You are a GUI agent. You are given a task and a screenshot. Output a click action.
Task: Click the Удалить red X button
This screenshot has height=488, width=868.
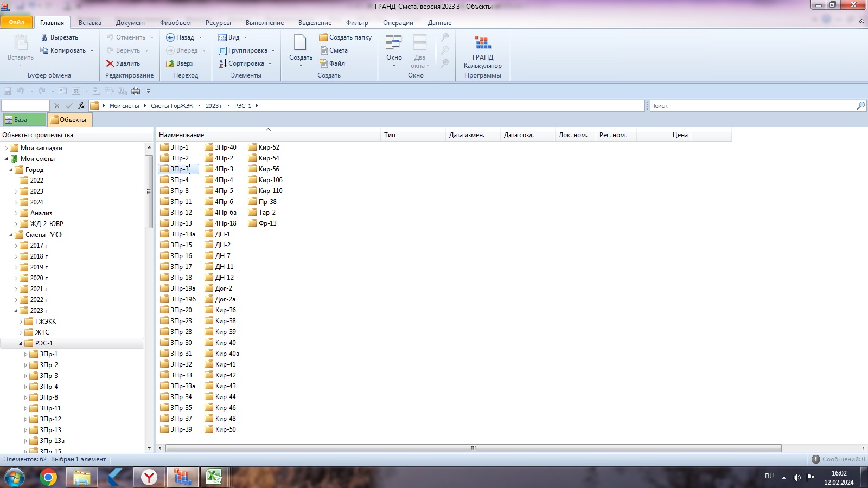(123, 63)
